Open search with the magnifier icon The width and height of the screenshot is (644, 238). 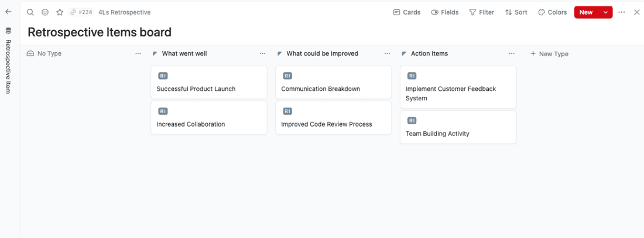(x=30, y=12)
